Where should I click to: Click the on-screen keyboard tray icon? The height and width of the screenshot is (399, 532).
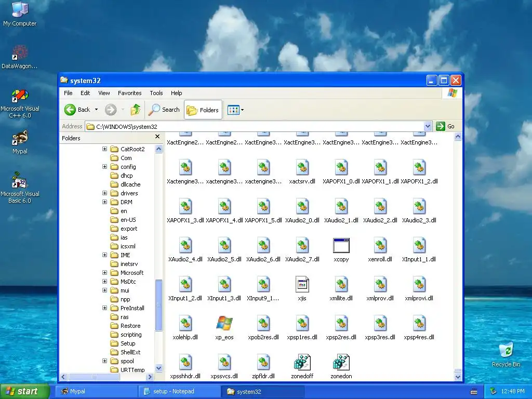click(474, 392)
